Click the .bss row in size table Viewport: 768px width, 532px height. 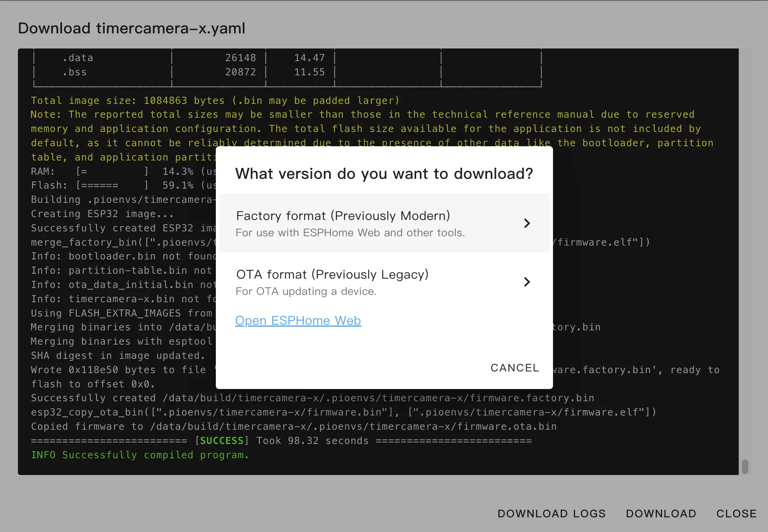coord(75,72)
